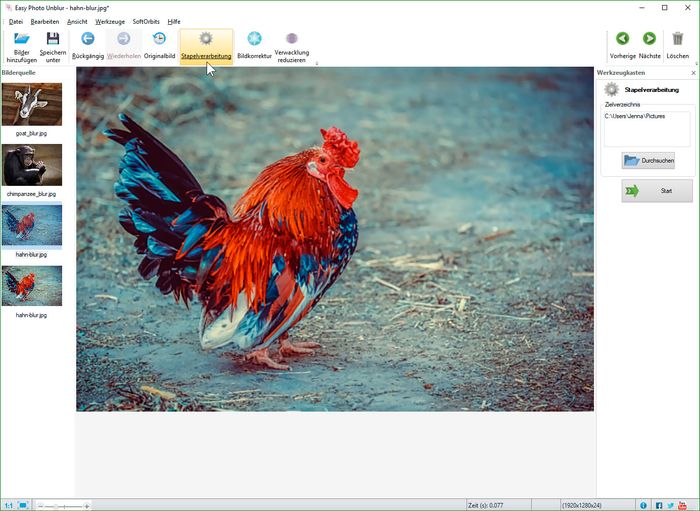
Task: Open the Werkzeuge menu
Action: click(x=110, y=21)
